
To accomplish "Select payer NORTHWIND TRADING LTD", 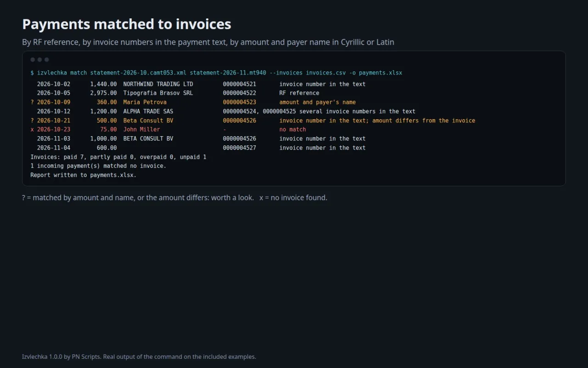I will pyautogui.click(x=158, y=84).
